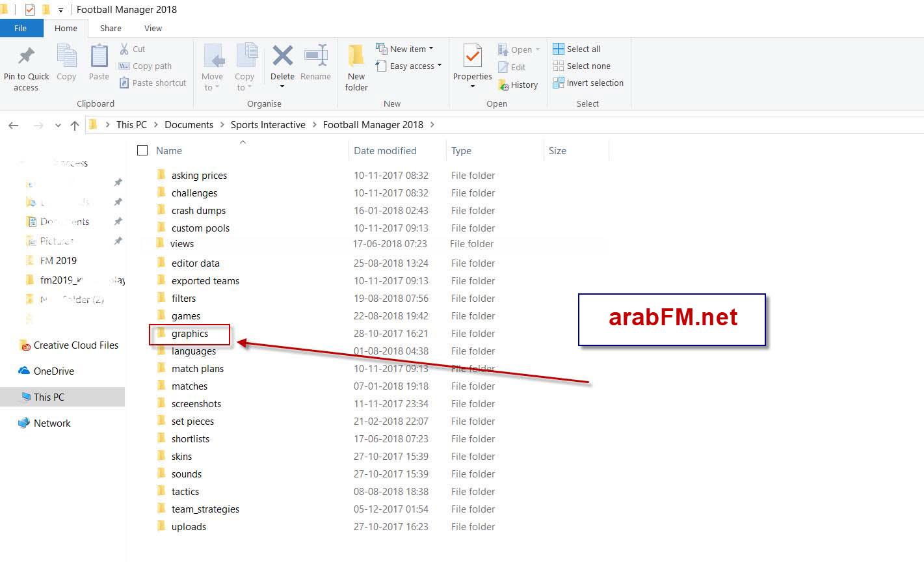Open the File menu tab

(21, 29)
